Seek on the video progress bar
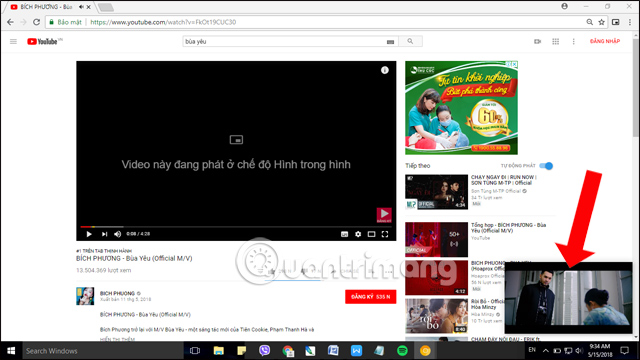640x360 pixels. click(236, 227)
